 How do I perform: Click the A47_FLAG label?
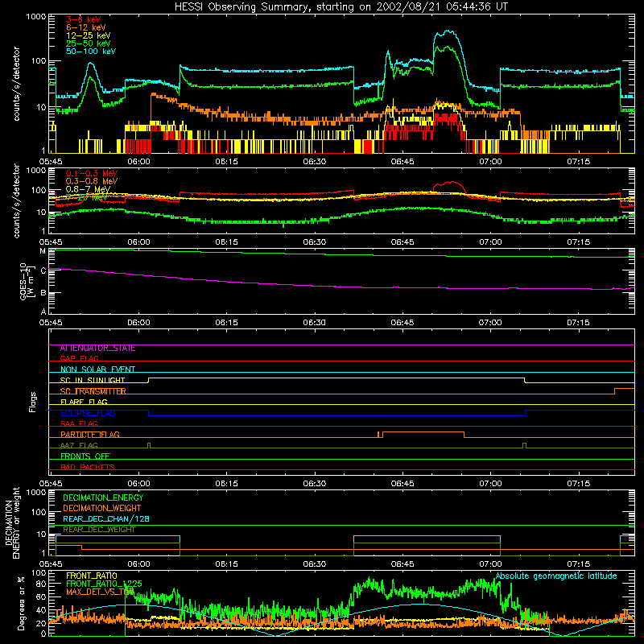coord(79,446)
